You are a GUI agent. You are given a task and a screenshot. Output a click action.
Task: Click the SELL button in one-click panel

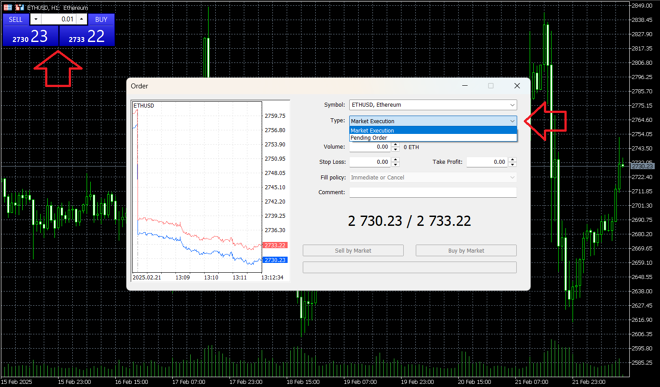(16, 19)
